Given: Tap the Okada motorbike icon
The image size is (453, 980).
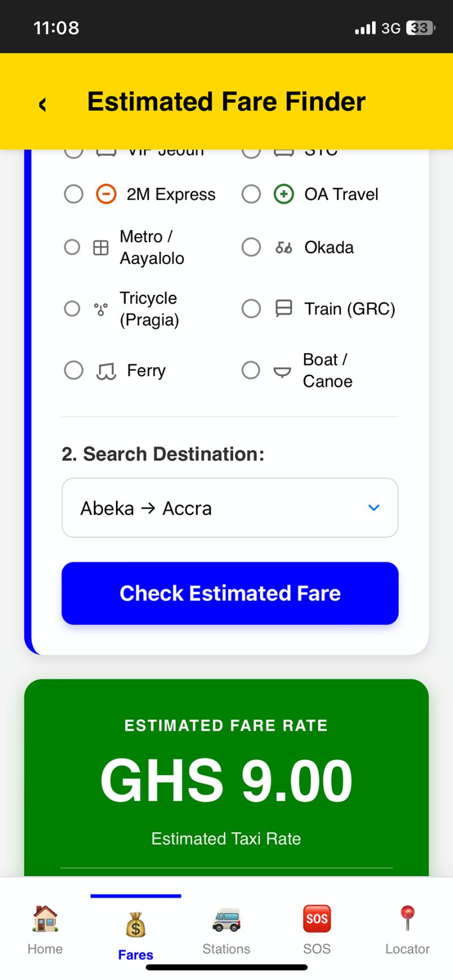Looking at the screenshot, I should click(284, 247).
